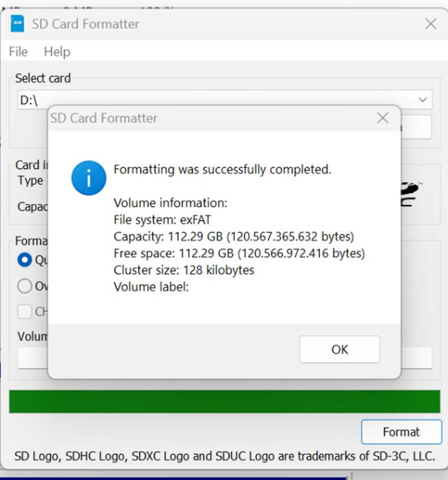Open the Help menu
Image resolution: width=448 pixels, height=480 pixels.
[57, 52]
